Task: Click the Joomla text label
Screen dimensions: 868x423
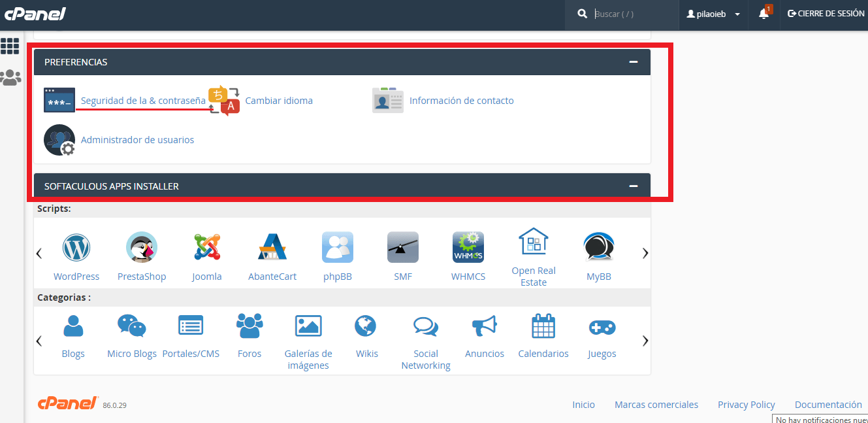Action: 207,277
